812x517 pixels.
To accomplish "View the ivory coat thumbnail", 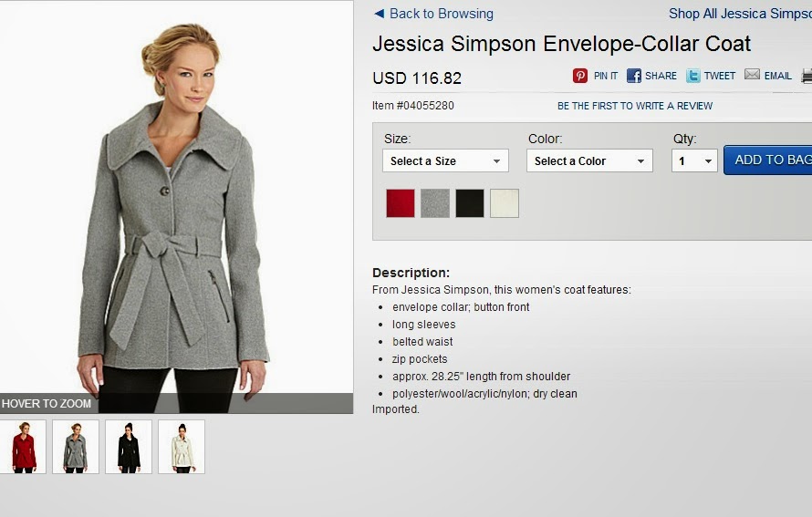I will click(182, 447).
